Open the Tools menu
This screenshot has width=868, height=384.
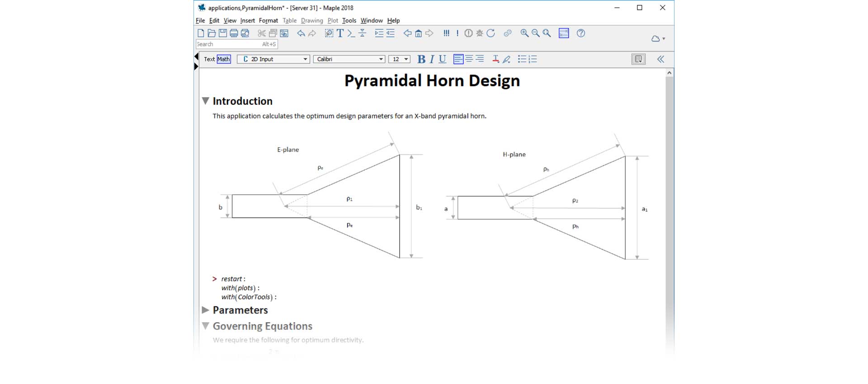point(349,20)
